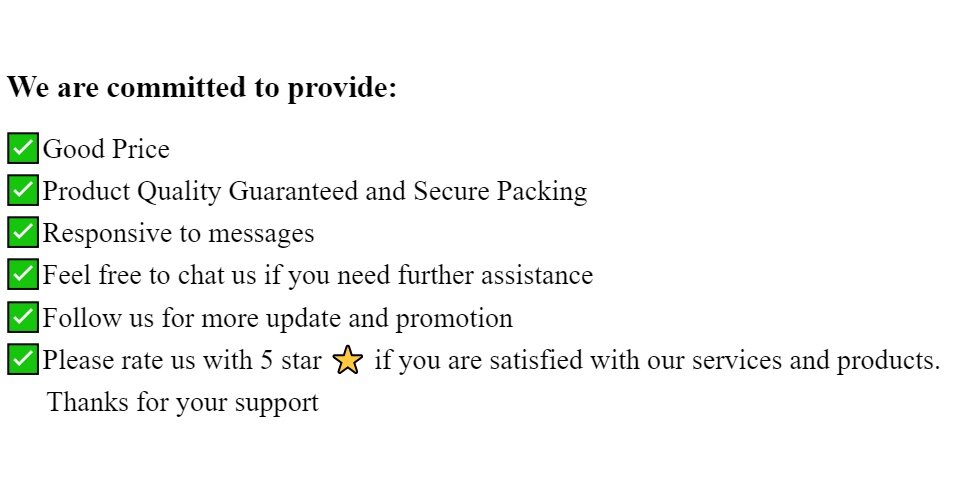Viewport: 960px width, 477px height.
Task: Click the heading We are committed to provide
Action: pos(202,87)
